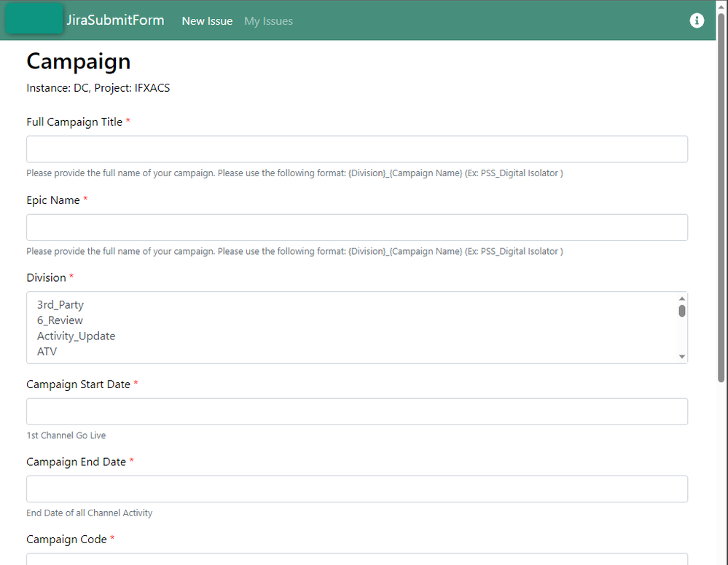Click the page vertical scrollbar thumb
The image size is (728, 565).
pyautogui.click(x=721, y=197)
